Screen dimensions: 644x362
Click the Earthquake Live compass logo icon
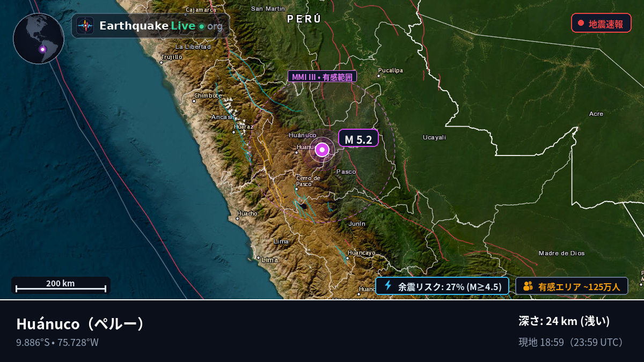pyautogui.click(x=85, y=26)
